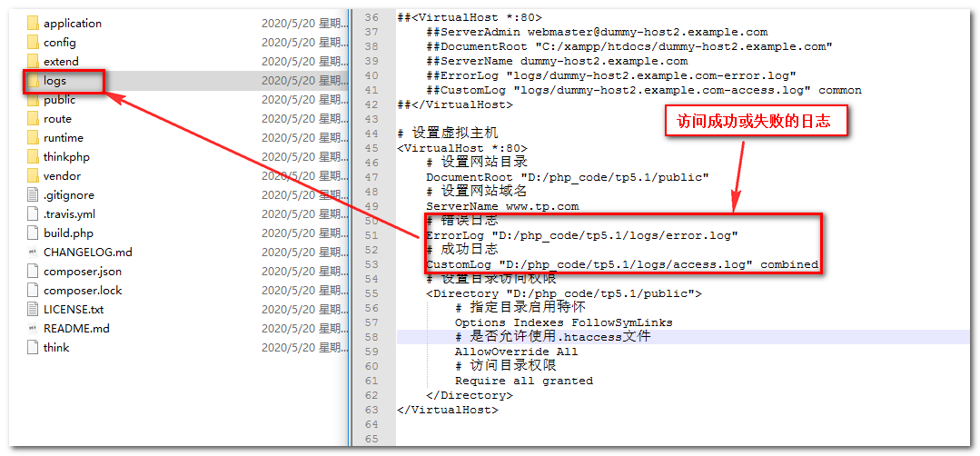Viewport: 980px width, 456px height.
Task: Select the CHANGELOG.md file name
Action: tap(88, 253)
